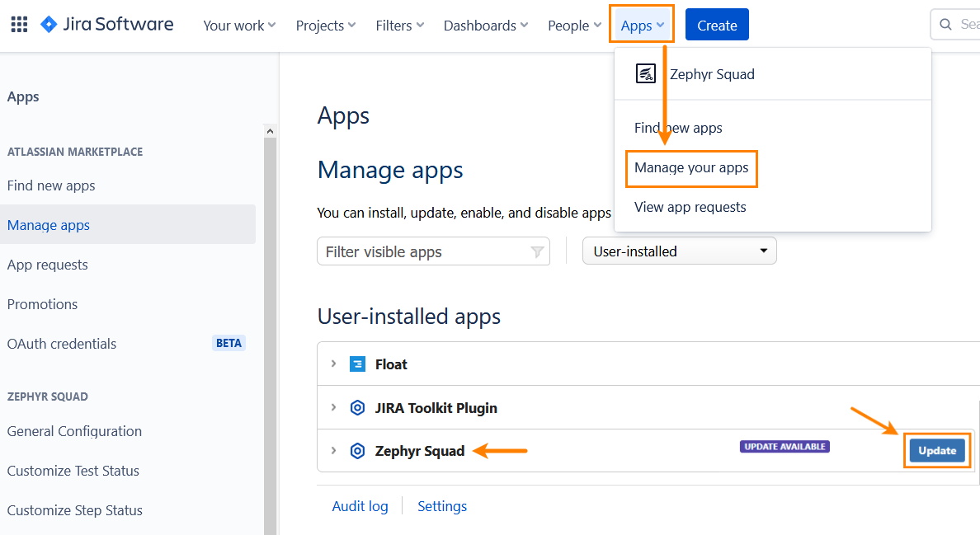980x535 pixels.
Task: Click the Jira Software logo
Action: coord(107,25)
